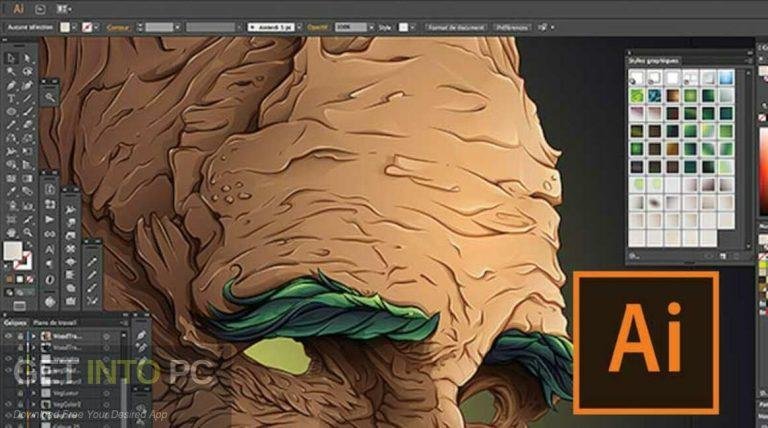Viewport: 768px width, 428px height.
Task: Select the Direct Selection white arrow tool
Action: pos(27,58)
